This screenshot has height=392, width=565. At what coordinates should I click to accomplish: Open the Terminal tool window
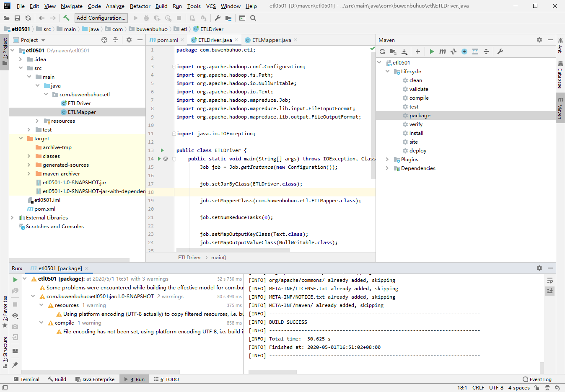(x=26, y=379)
